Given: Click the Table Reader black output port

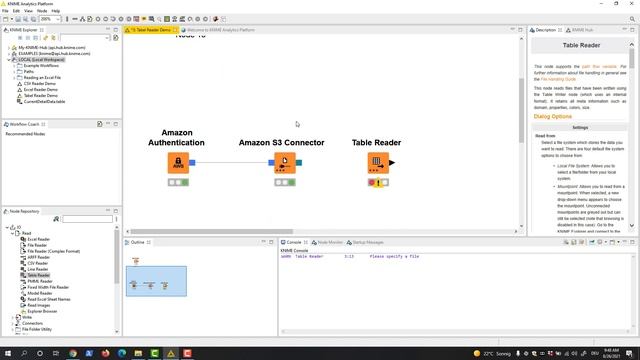Looking at the screenshot, I should tap(392, 163).
